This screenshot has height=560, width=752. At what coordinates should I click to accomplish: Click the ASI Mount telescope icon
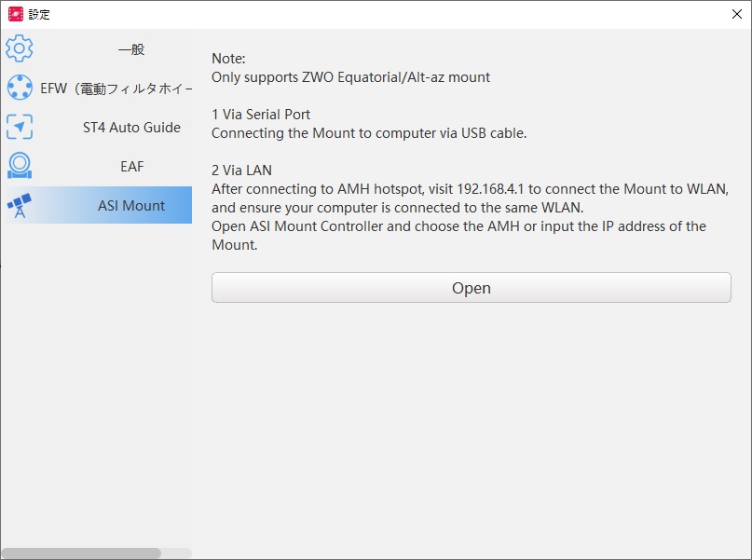point(20,205)
